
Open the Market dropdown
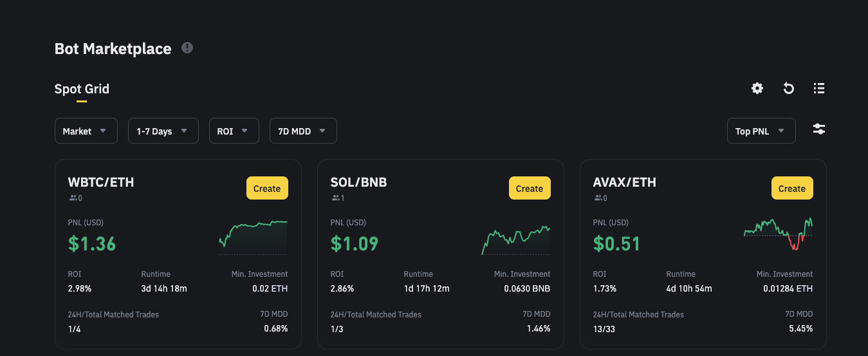(x=86, y=131)
